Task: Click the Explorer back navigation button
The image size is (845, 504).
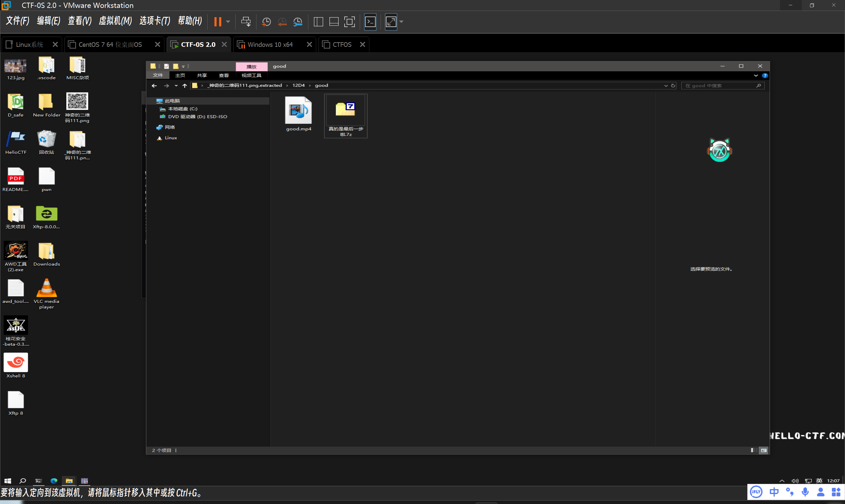Action: (154, 85)
